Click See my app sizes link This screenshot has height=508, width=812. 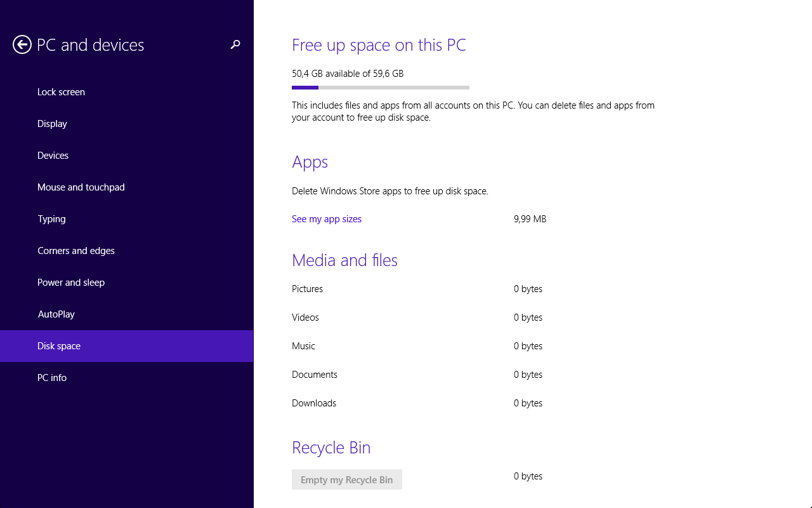pos(327,219)
